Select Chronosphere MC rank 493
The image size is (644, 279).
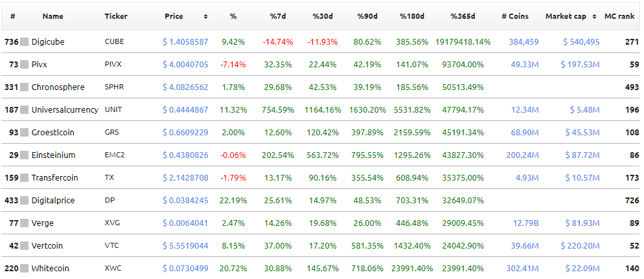click(x=632, y=87)
